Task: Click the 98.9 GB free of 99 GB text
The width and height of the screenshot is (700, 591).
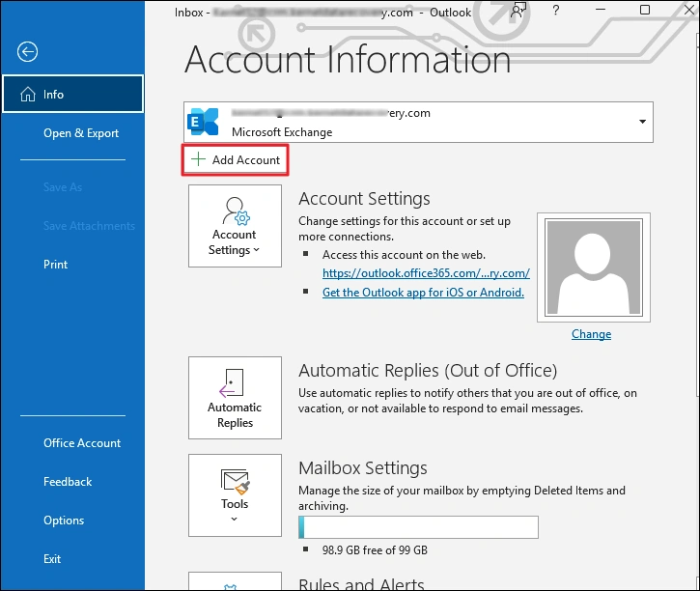Action: (375, 549)
